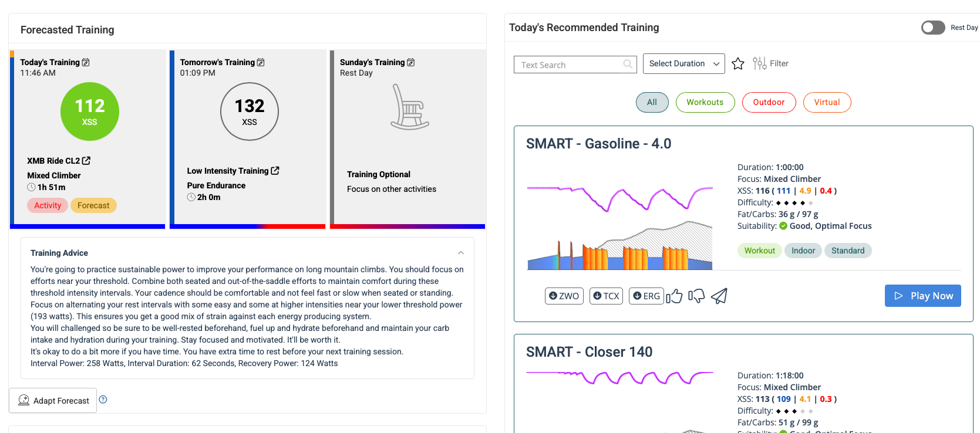Open XMB Ride CL2 external link icon
Viewport: 980px width, 433px height.
click(x=86, y=161)
